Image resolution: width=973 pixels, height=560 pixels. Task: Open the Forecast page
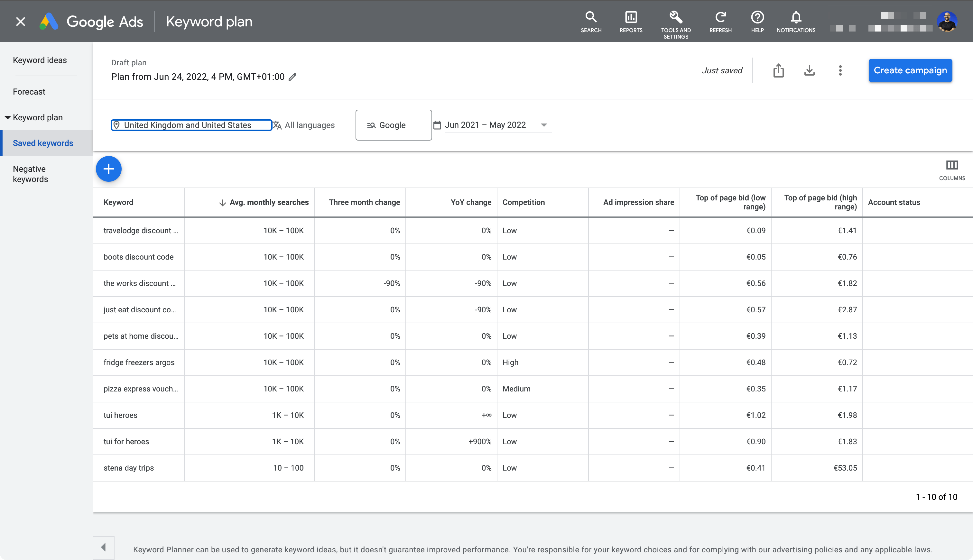point(29,92)
